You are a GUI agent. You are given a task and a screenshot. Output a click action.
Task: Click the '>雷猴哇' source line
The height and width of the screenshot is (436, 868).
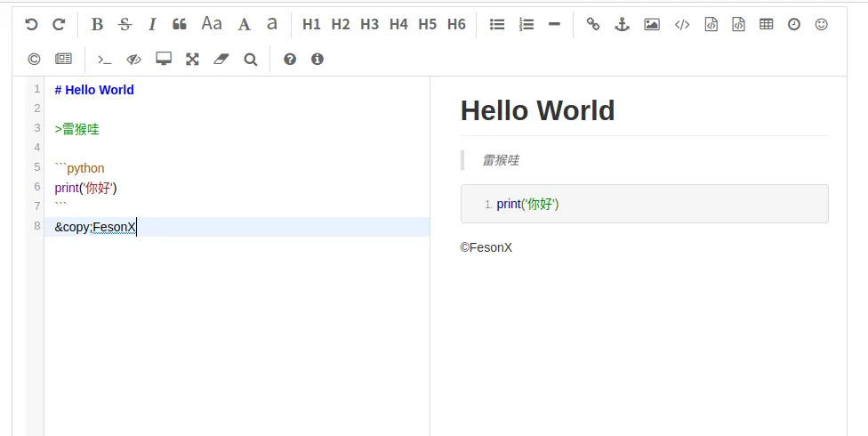point(77,130)
